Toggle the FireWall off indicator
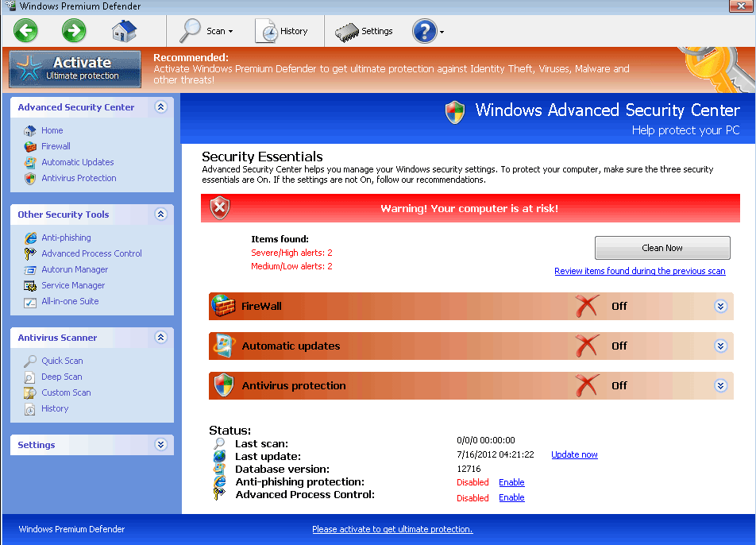This screenshot has width=756, height=545. click(585, 306)
